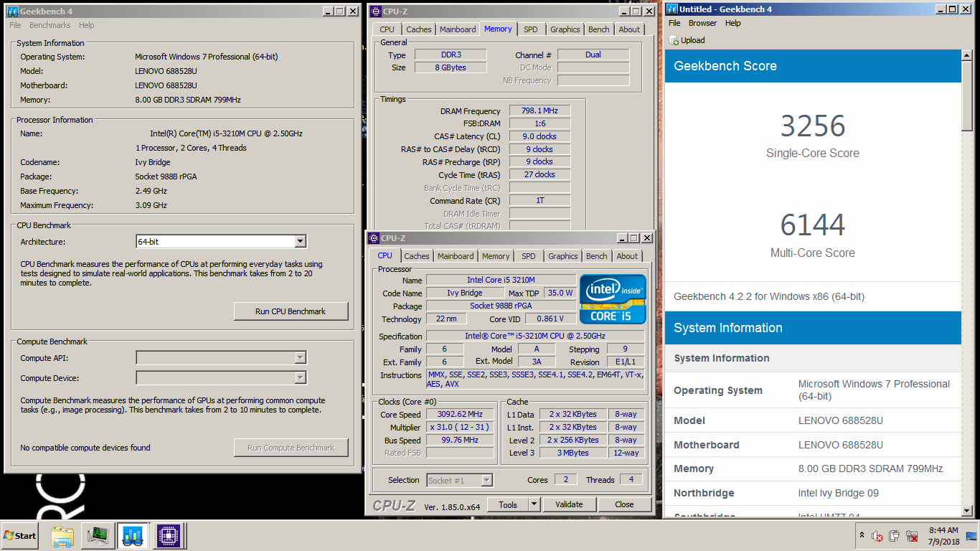Click the CAS# Latency field showing 9.0 clocks
The height and width of the screenshot is (551, 980).
(x=540, y=136)
